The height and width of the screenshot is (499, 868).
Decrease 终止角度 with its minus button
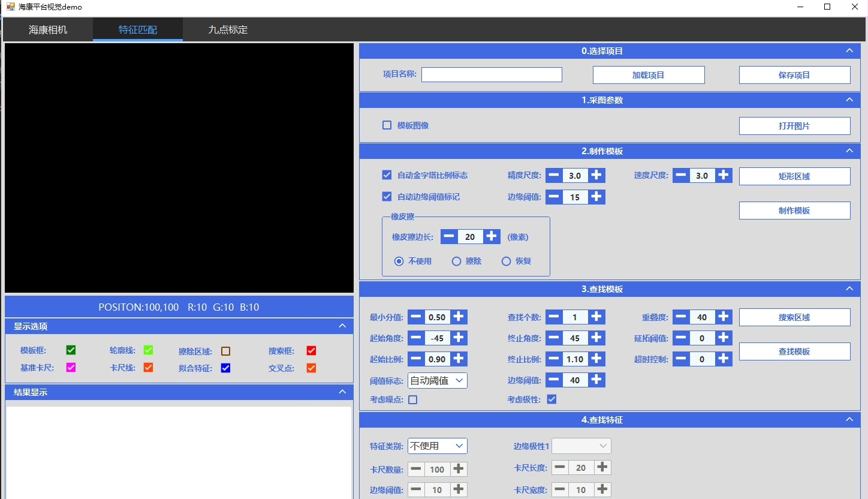[554, 338]
